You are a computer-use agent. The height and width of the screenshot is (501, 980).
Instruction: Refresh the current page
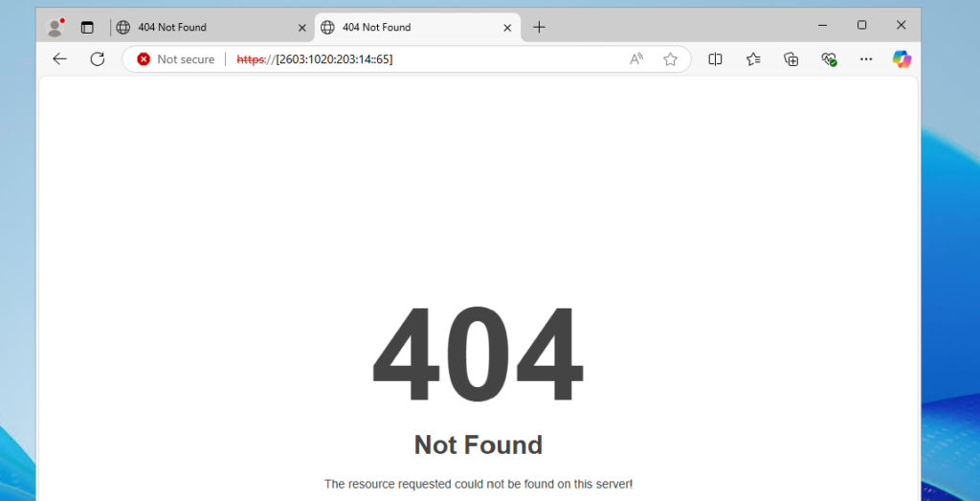click(97, 58)
